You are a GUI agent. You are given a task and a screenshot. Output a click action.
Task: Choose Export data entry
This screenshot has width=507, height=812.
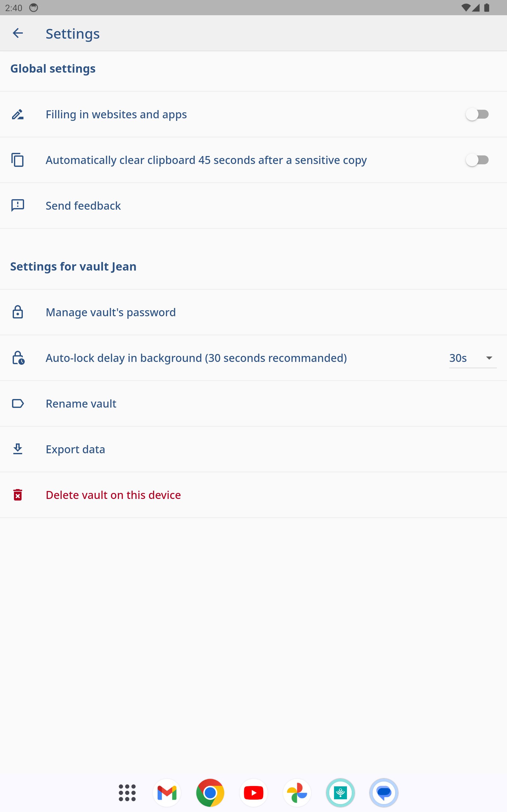point(75,449)
